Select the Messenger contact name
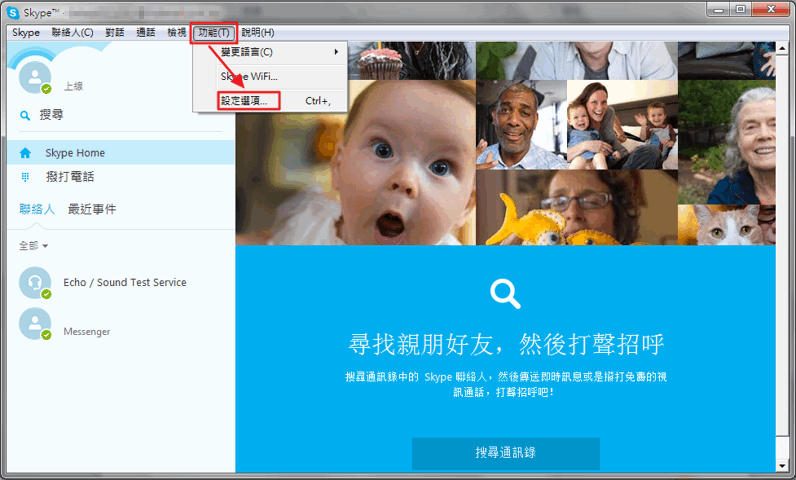Viewport: 796px width, 480px height. coord(87,331)
